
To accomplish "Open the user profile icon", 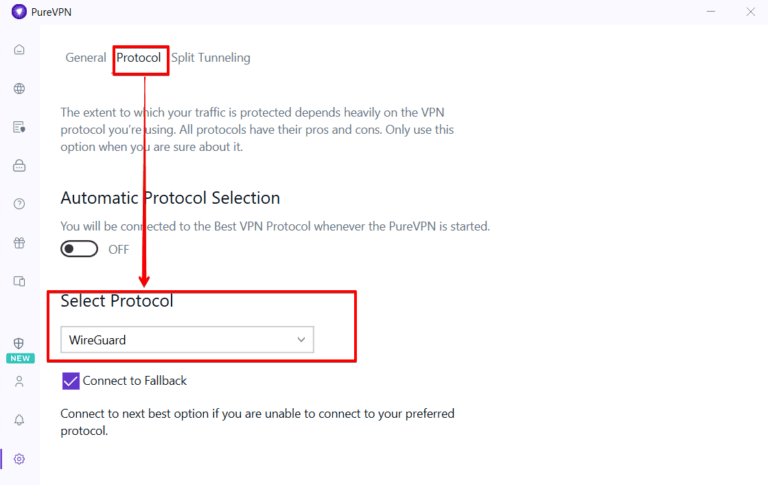I will tap(19, 381).
